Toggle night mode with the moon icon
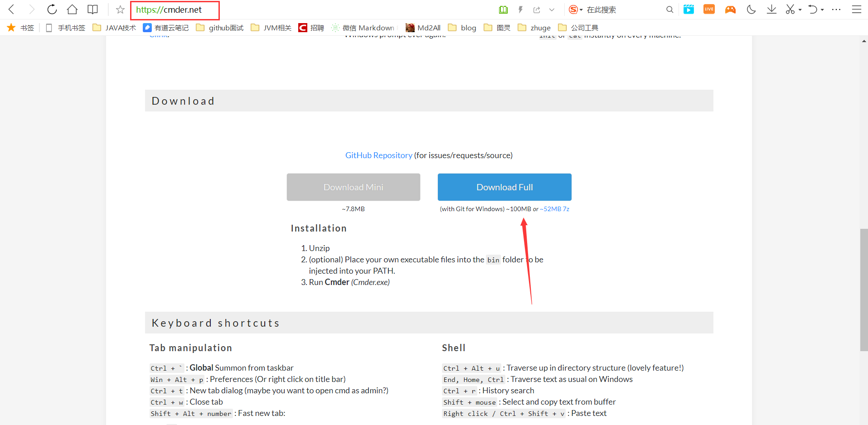The height and width of the screenshot is (425, 868). coord(751,10)
